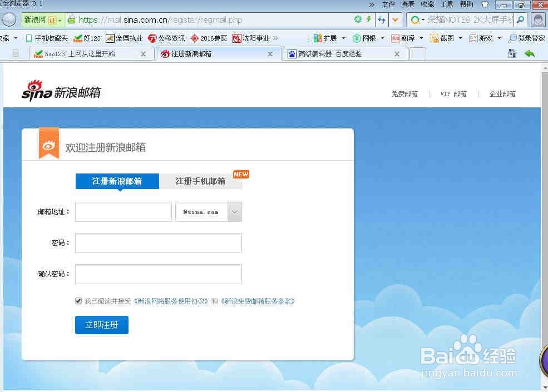Click the 扩展 extensions toolbar icon

pos(325,38)
